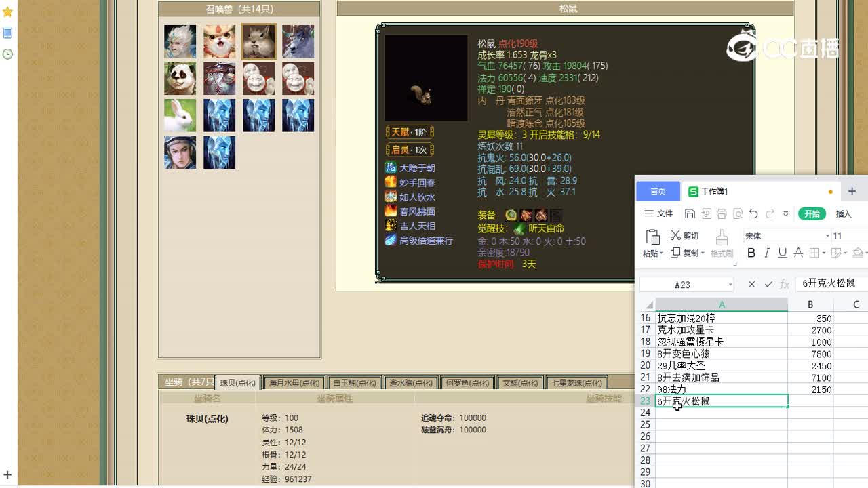Select the red mushroom demon portrait
Image resolution: width=868 pixels, height=488 pixels.
pos(219,79)
